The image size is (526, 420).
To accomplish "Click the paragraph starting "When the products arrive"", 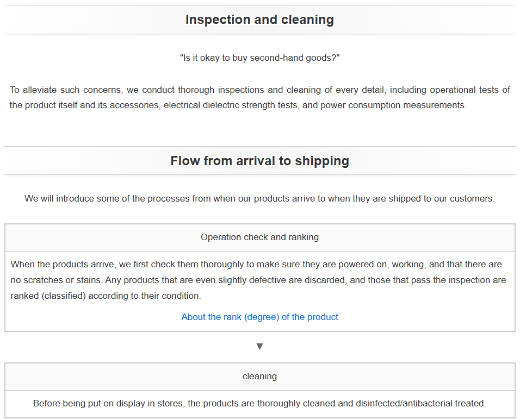I will point(259,280).
